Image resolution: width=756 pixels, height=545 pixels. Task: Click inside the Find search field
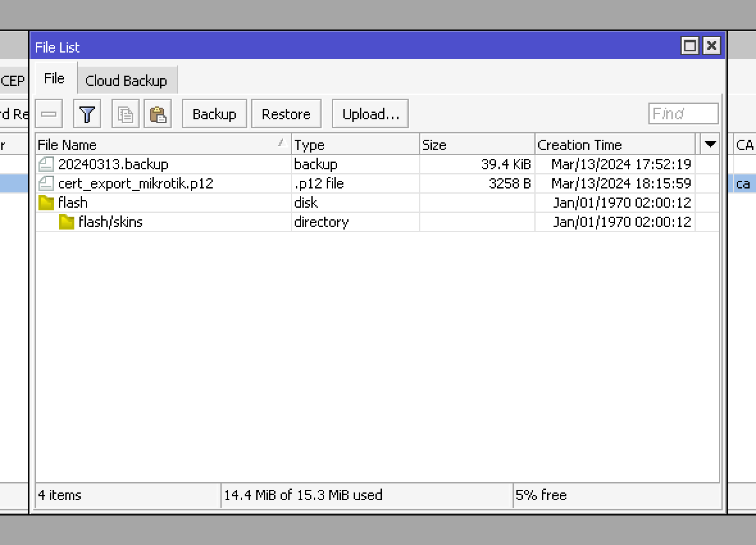point(683,113)
